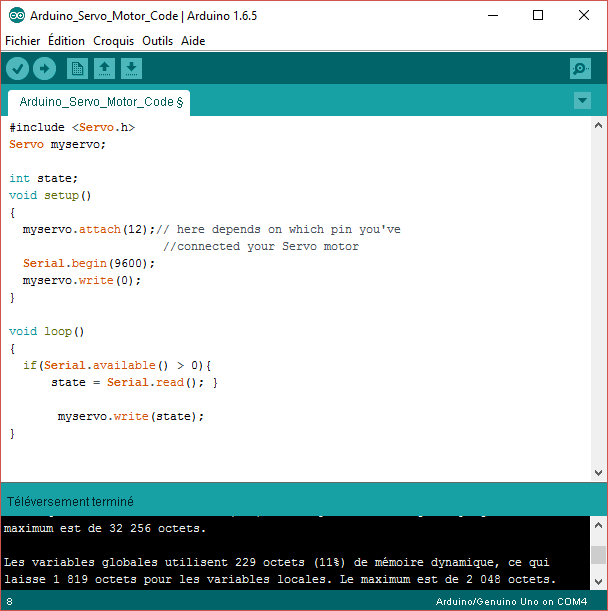Click the 'myservo.write(state);' line
608x611 pixels.
(131, 417)
